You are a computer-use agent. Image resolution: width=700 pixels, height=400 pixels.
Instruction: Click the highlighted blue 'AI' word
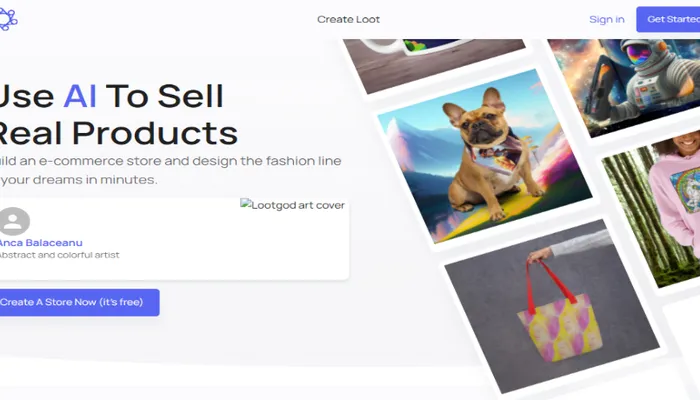pos(80,96)
